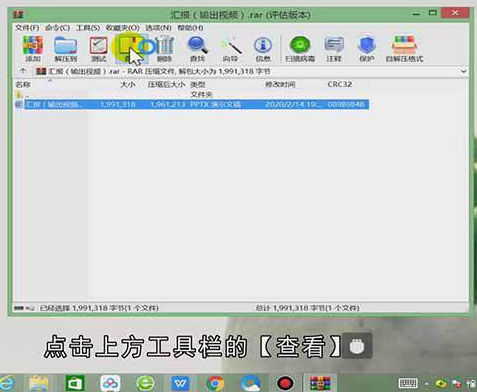Click the 扫描病毒 (Scan virus) icon
This screenshot has width=477, height=392.
[x=300, y=49]
